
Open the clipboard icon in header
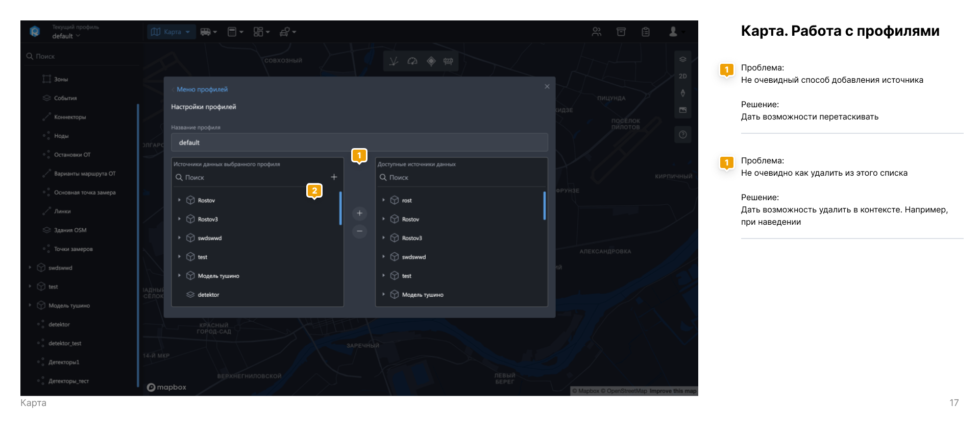(646, 32)
